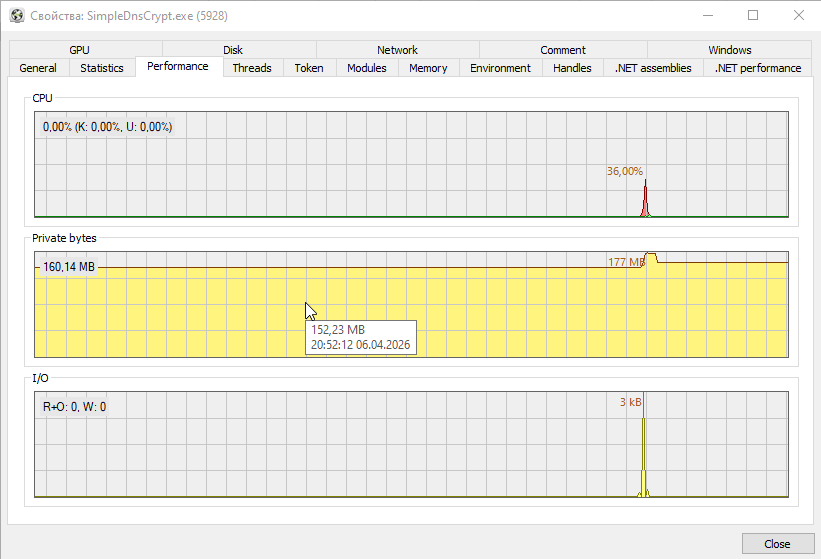Select the Comment tab
The width and height of the screenshot is (821, 559).
coord(563,50)
